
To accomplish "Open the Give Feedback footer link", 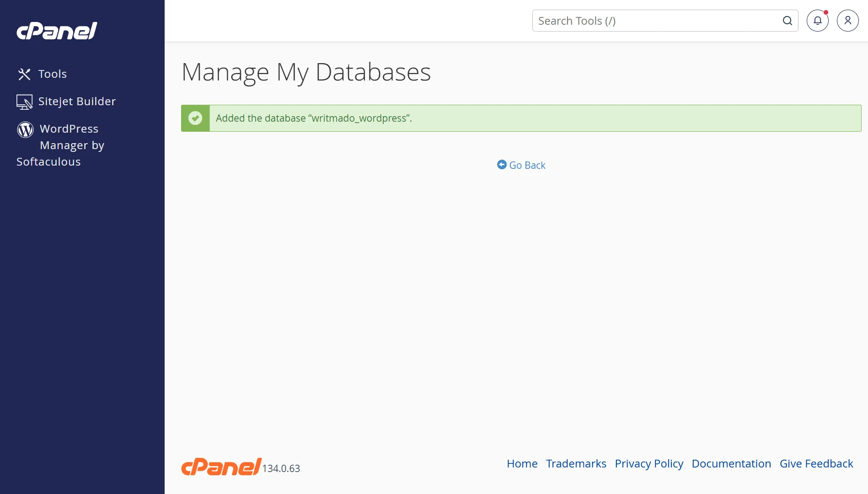I will pos(816,463).
